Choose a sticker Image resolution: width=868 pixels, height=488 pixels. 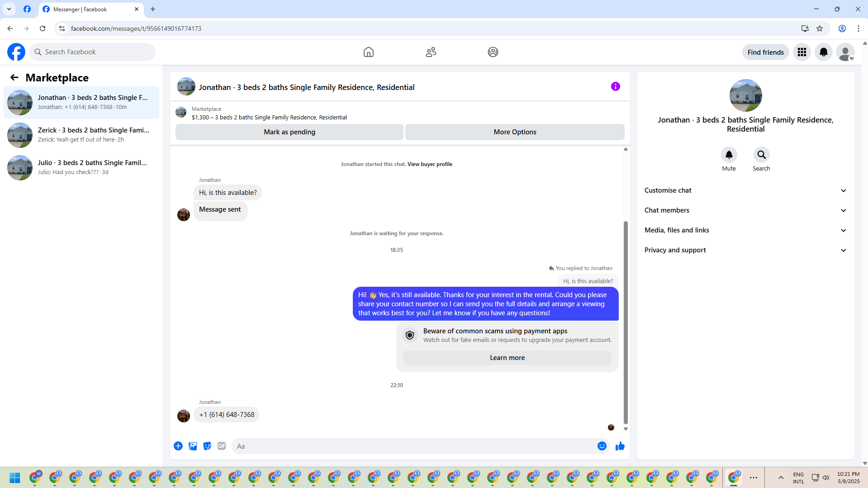tap(207, 446)
